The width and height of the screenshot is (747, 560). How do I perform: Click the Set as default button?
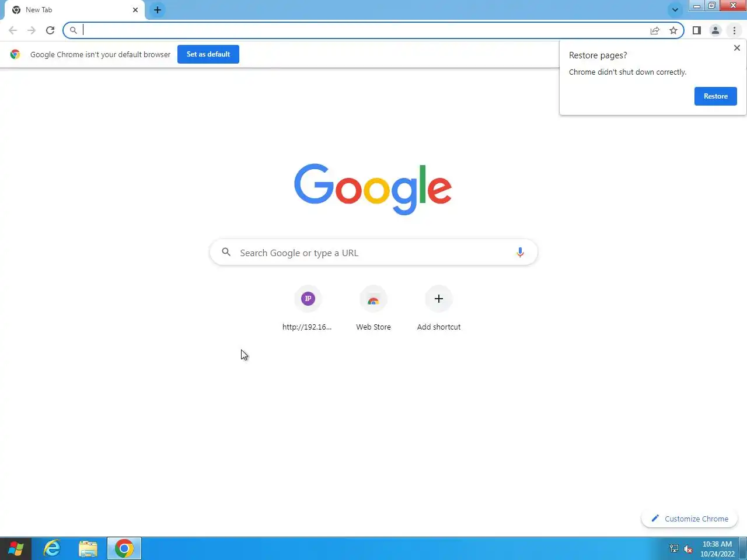click(x=208, y=54)
